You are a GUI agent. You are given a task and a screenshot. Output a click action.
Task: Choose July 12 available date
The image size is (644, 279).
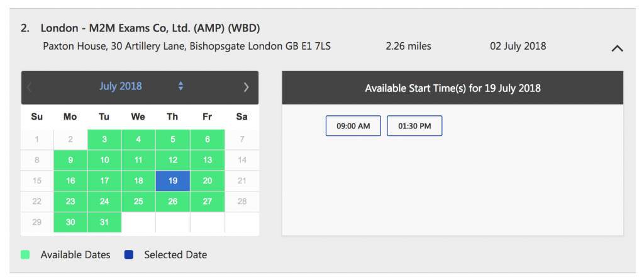coord(173,160)
